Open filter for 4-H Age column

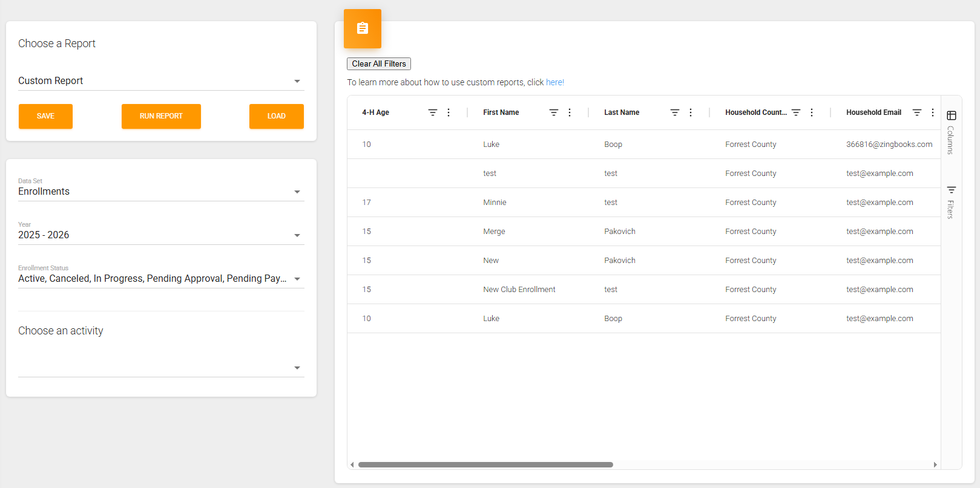(x=432, y=112)
